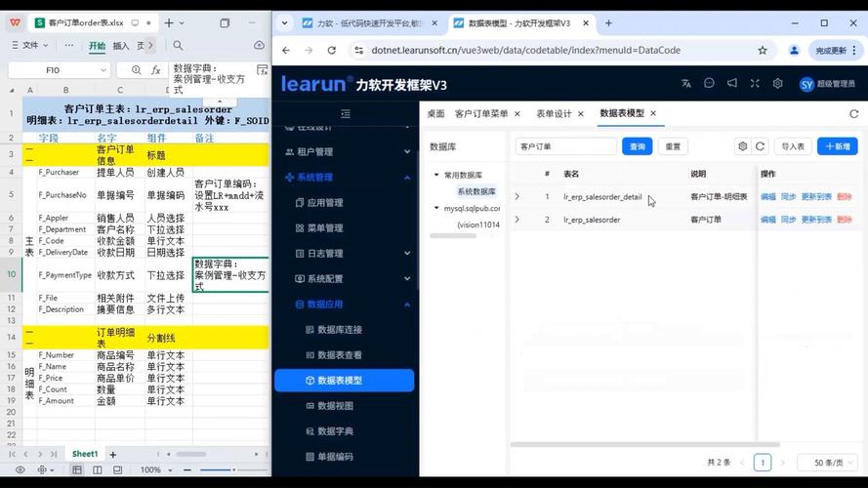Click the WPS cloud sync icon
The width and height of the screenshot is (868, 488).
(x=259, y=45)
